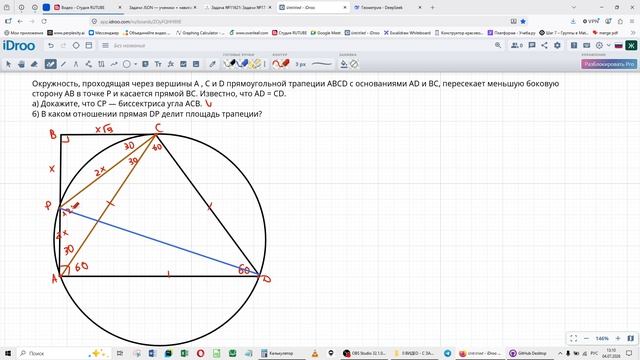
Task: Switch language via the Russian flag
Action: pos(618,45)
